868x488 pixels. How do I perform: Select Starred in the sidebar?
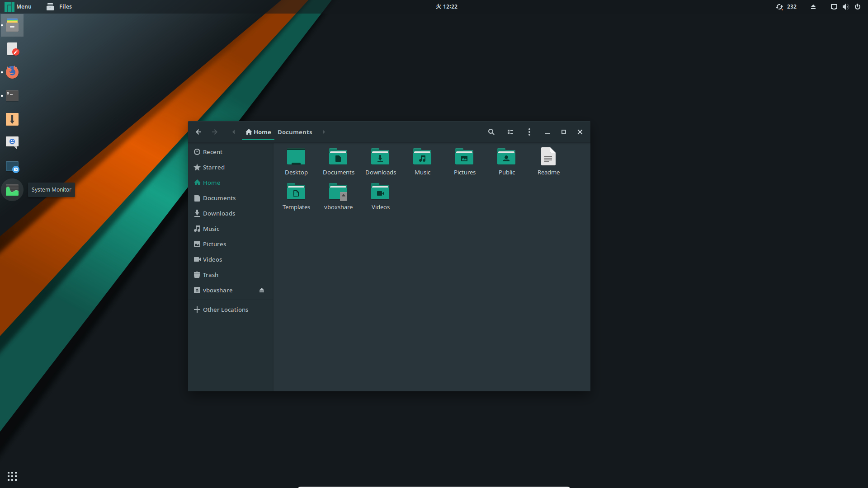[213, 167]
